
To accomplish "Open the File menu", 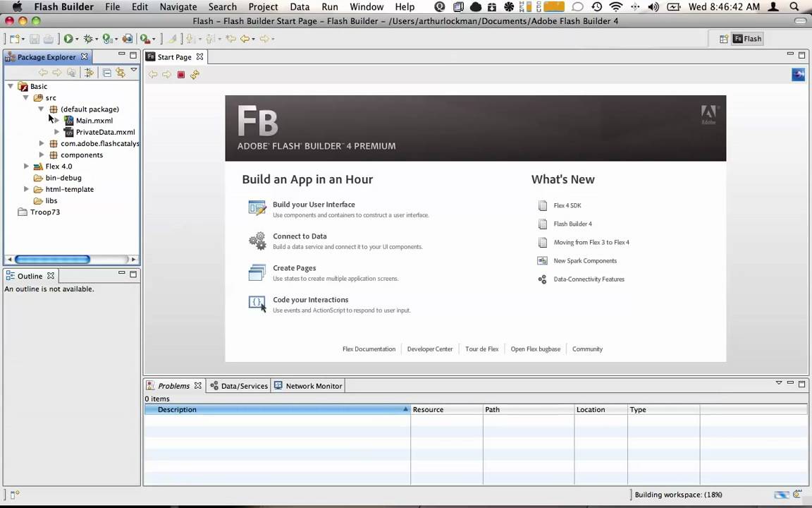I will pyautogui.click(x=112, y=7).
